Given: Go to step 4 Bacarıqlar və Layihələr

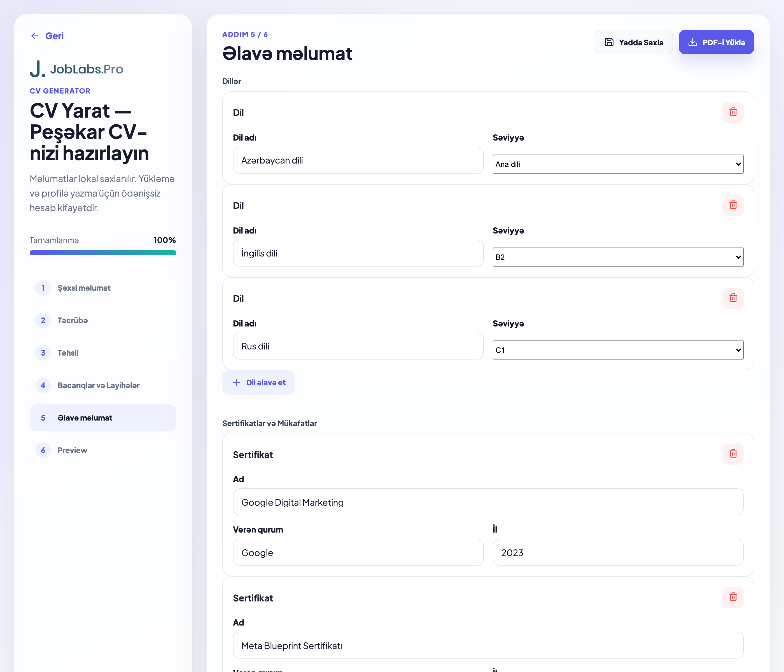Looking at the screenshot, I should coord(103,386).
